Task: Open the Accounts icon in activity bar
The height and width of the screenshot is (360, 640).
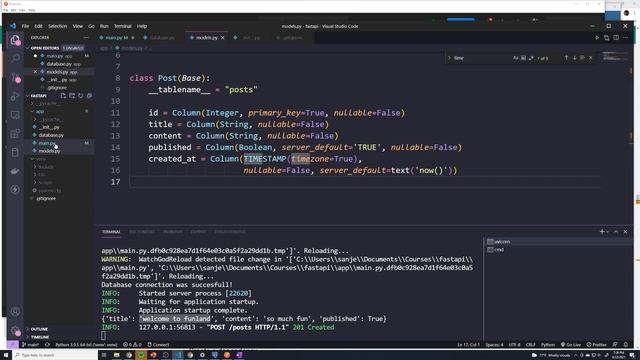Action: click(x=15, y=312)
